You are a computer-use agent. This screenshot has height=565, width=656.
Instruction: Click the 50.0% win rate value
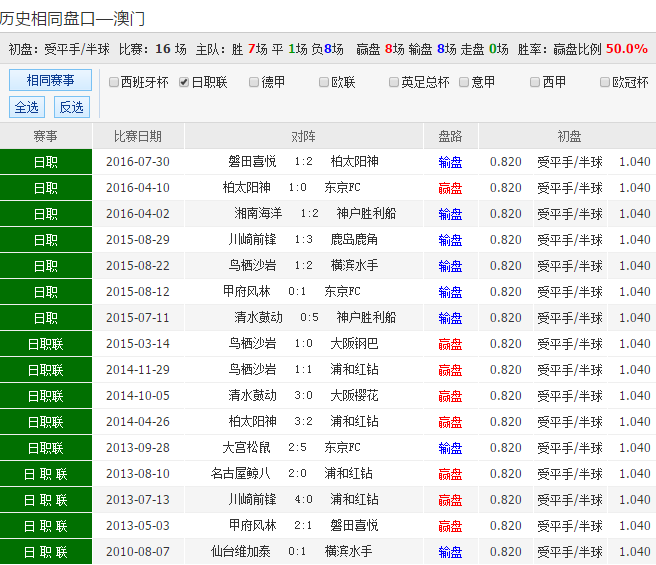tap(627, 49)
